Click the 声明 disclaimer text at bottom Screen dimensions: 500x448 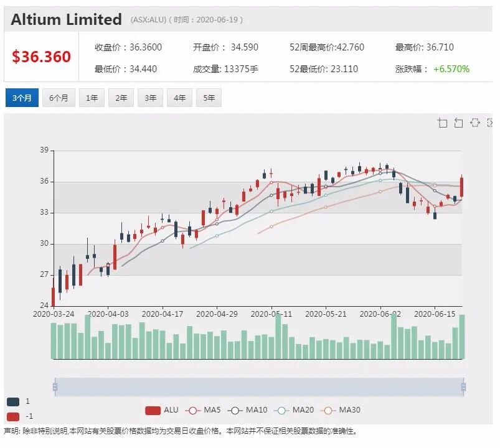pyautogui.click(x=180, y=431)
